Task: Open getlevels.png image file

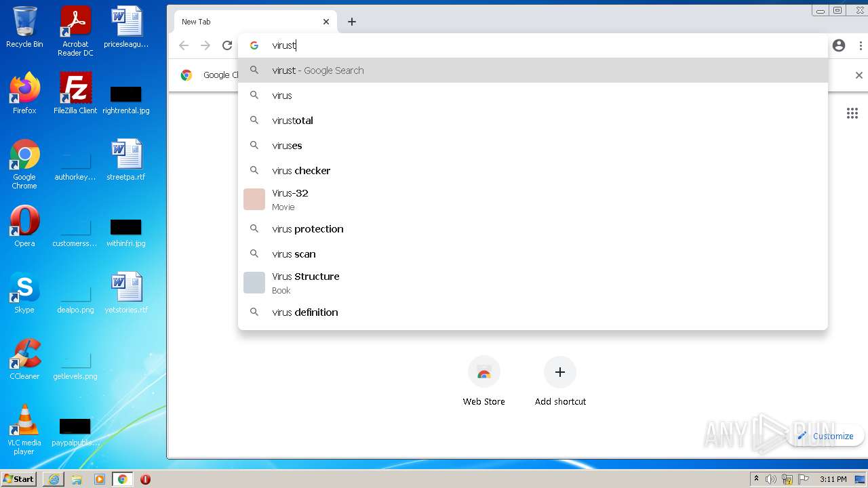Action: click(75, 365)
